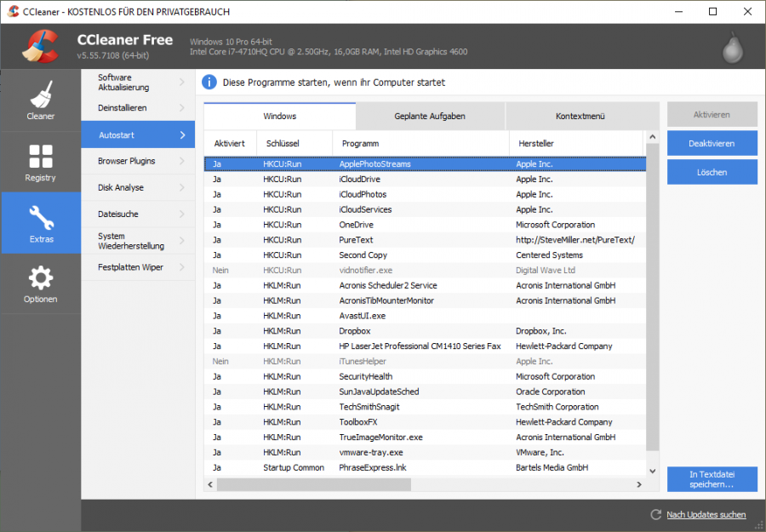Select the iTunesHelper row

pyautogui.click(x=383, y=361)
